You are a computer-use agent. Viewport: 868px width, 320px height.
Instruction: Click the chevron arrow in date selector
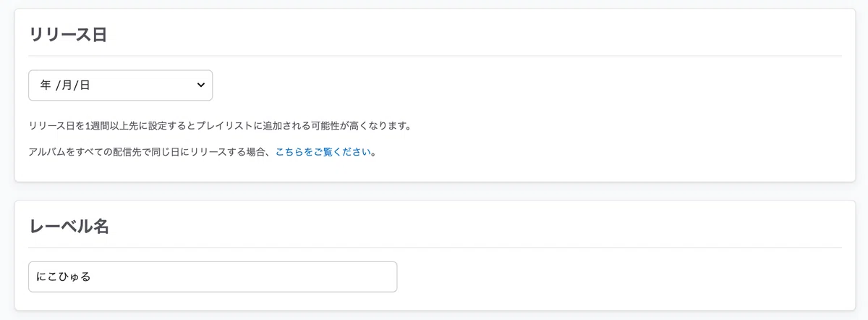[x=201, y=85]
